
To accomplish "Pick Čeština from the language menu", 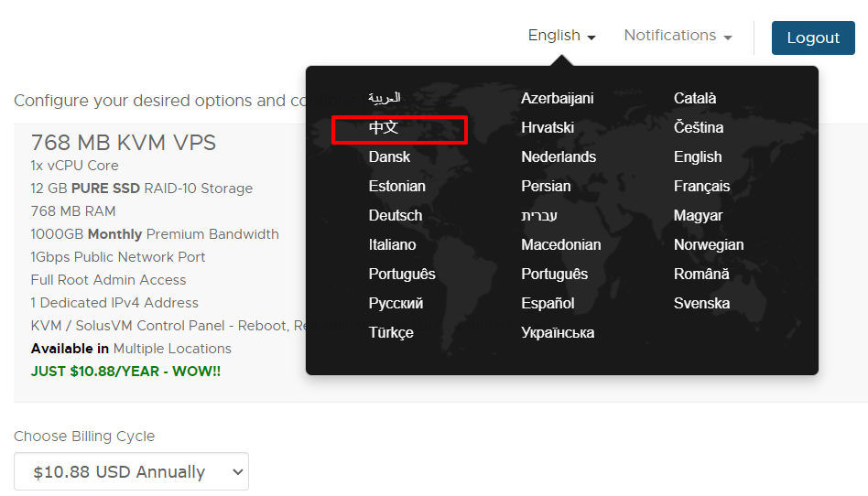I will tap(699, 127).
